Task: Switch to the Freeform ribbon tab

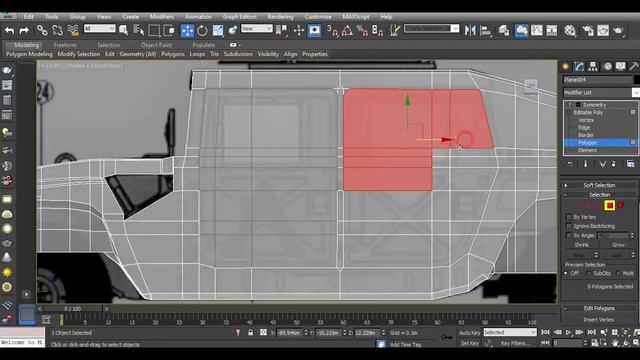Action: coord(65,45)
